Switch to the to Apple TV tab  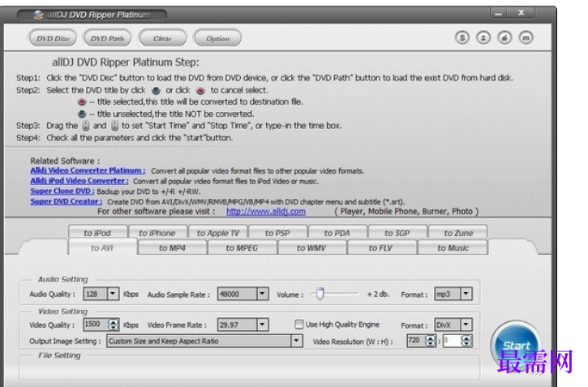[218, 233]
